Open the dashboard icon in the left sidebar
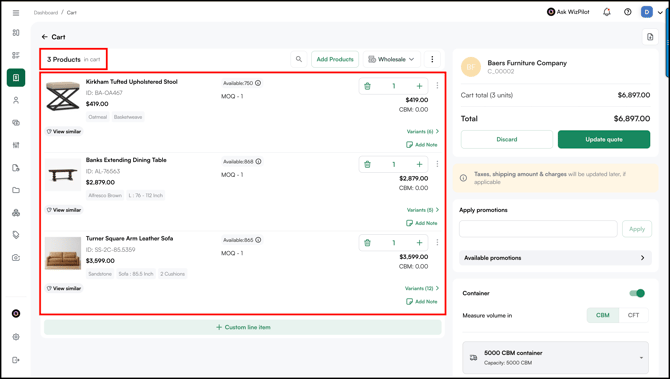This screenshot has width=670, height=379. [16, 33]
